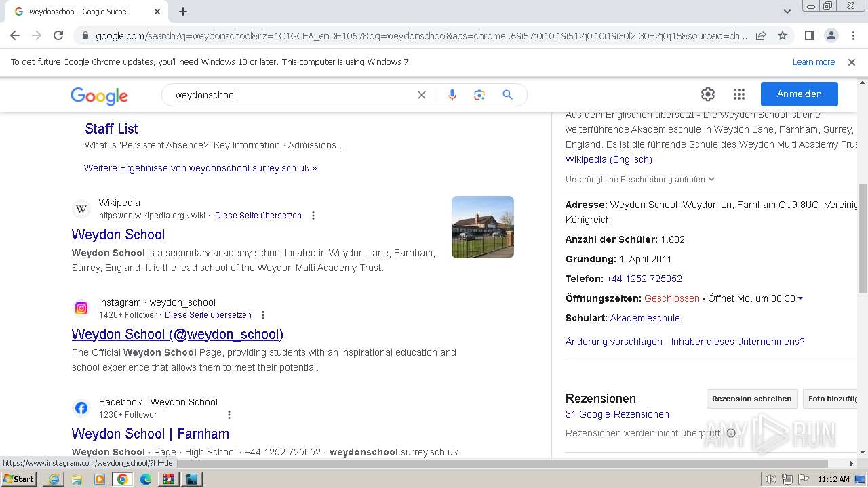Share this page icon in address bar

tap(761, 35)
